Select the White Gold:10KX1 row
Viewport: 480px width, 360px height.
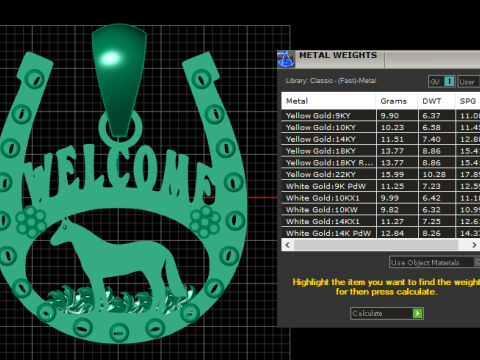coord(381,198)
